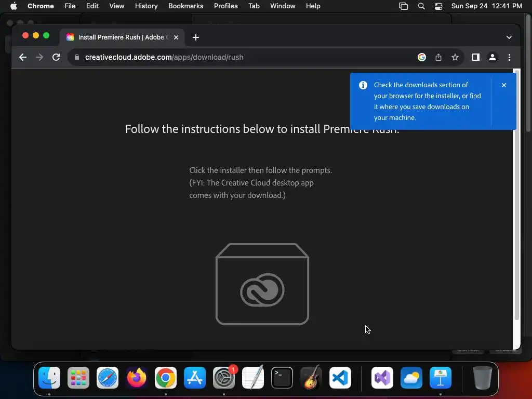Viewport: 532px width, 399px height.
Task: Bookmark this page with star icon
Action: click(455, 57)
